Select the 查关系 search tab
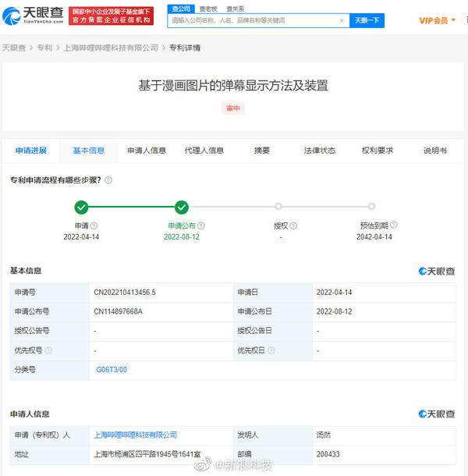Image resolution: width=468 pixels, height=476 pixels. click(x=236, y=9)
